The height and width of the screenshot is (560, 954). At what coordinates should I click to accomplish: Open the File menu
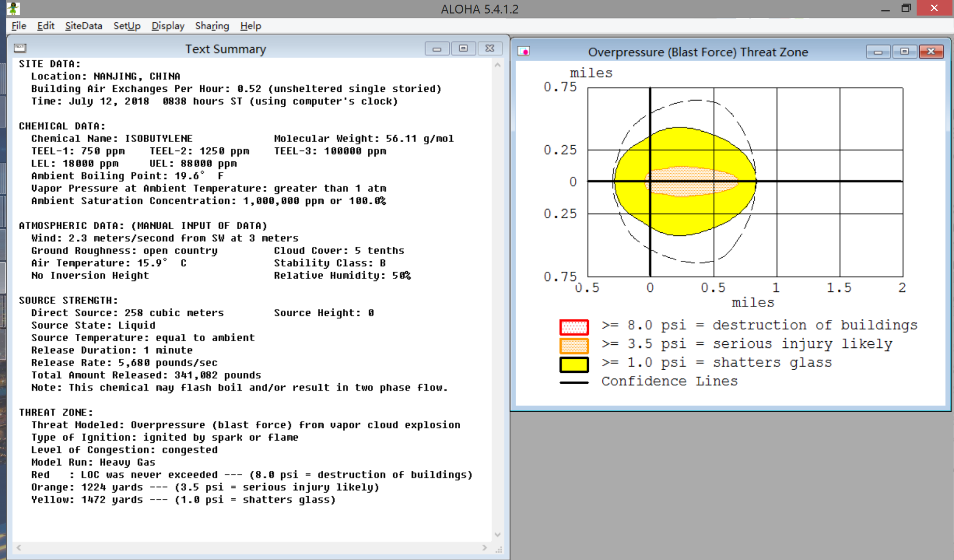tap(19, 26)
